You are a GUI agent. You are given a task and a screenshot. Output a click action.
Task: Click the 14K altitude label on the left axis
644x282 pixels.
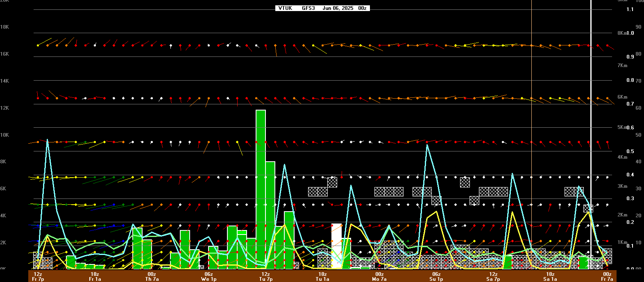pyautogui.click(x=5, y=81)
